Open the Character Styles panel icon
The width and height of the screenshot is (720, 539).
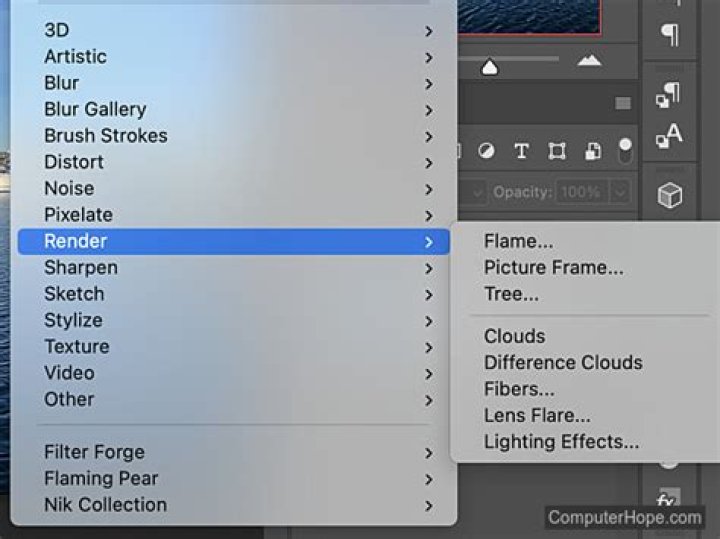pos(668,136)
